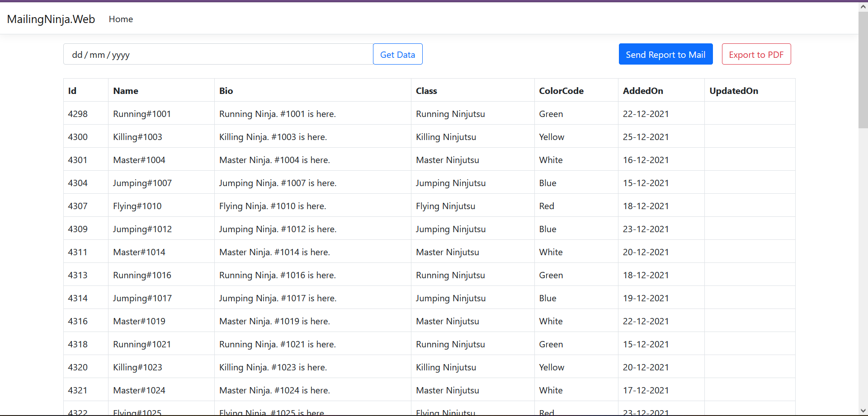Screen dimensions: 868x416
Task: Click Export to PDF button
Action: (x=756, y=54)
